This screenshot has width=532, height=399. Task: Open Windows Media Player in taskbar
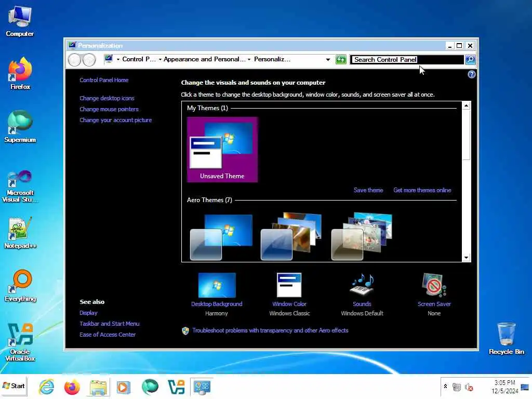[123, 387]
